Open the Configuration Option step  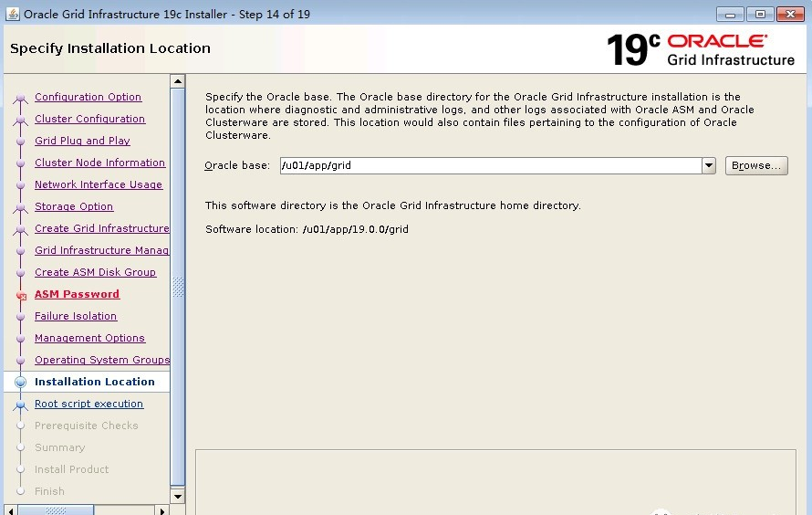pos(88,97)
